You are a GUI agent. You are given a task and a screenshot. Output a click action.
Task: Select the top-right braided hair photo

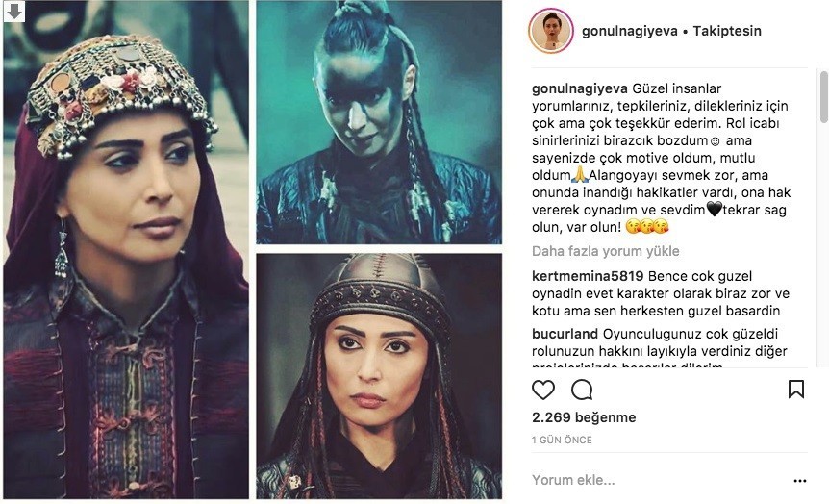click(379, 122)
